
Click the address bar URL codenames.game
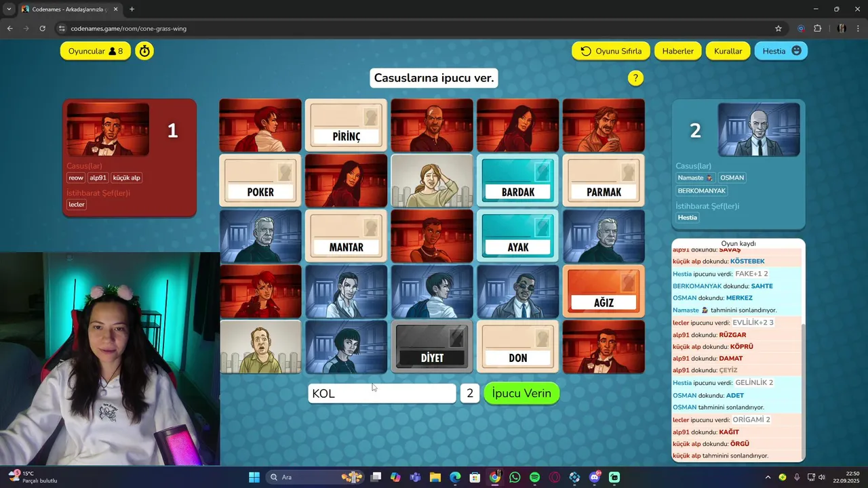(x=128, y=28)
